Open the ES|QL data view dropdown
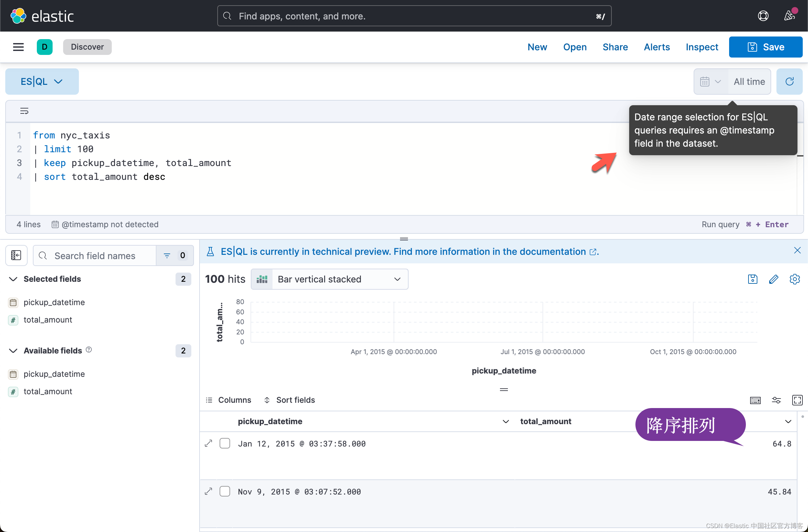 [x=42, y=82]
